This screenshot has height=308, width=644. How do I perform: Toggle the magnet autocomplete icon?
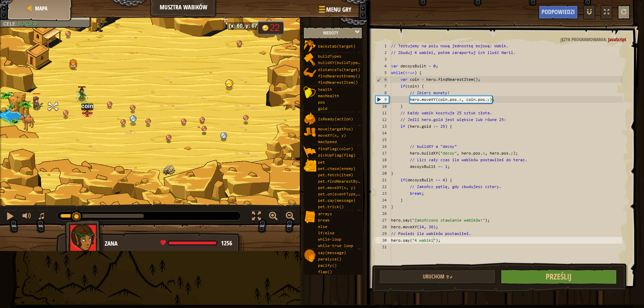point(589,12)
